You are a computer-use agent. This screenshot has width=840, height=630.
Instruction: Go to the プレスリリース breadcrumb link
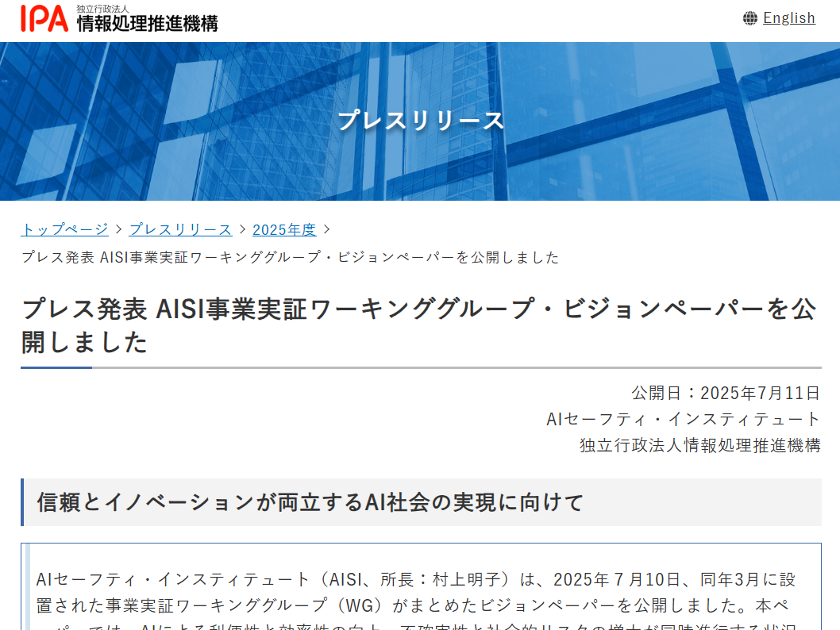[x=180, y=229]
